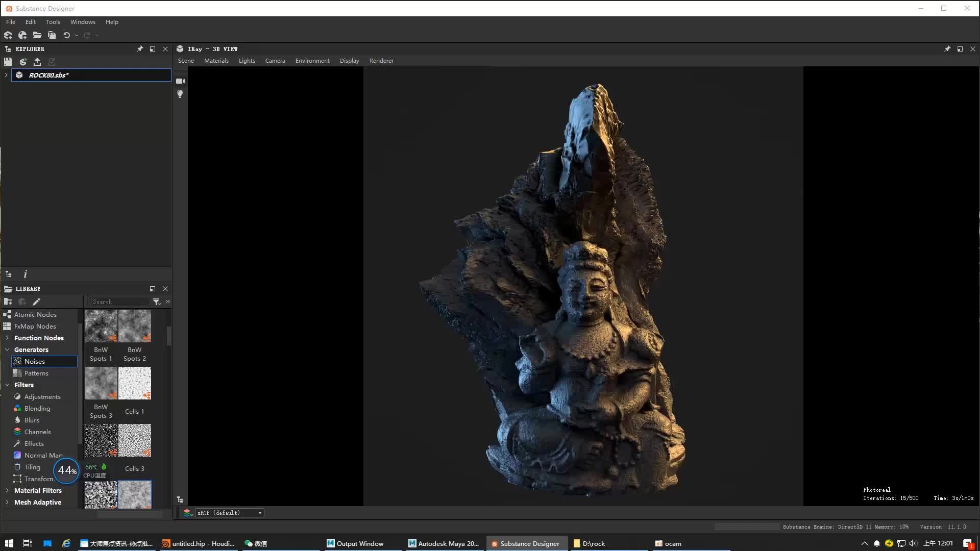The image size is (980, 551).
Task: Collapse the Generators section
Action: [7, 349]
